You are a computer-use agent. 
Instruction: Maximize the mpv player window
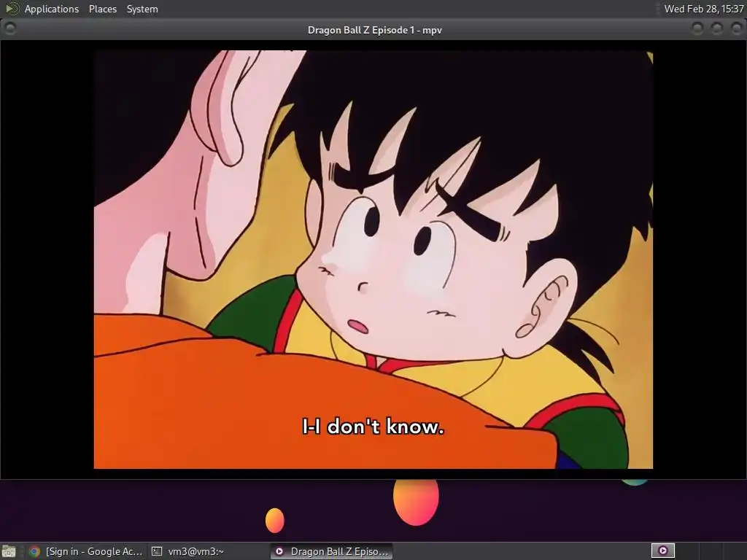point(717,29)
